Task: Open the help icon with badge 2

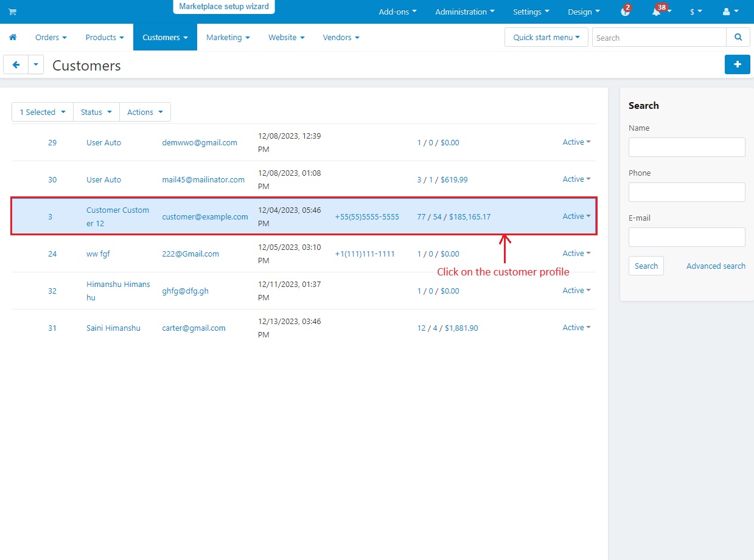Action: (625, 12)
